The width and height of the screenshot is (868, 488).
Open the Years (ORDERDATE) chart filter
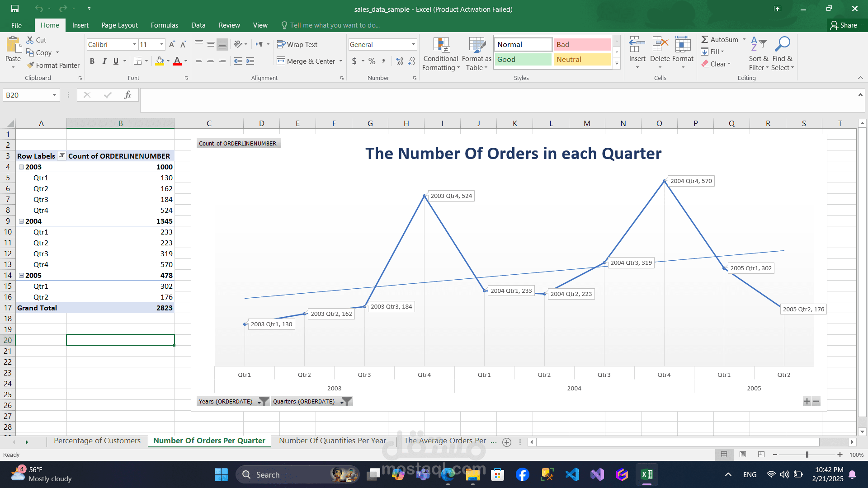coord(233,401)
